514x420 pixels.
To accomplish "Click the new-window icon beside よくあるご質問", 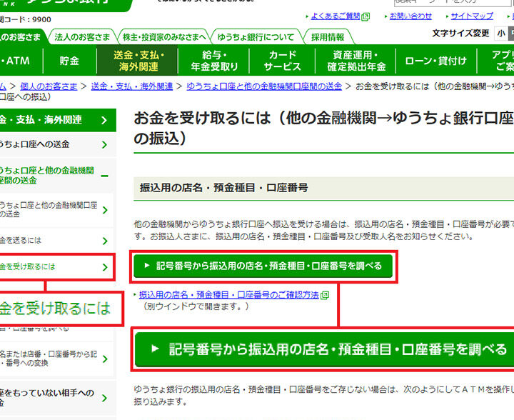I will click(366, 16).
